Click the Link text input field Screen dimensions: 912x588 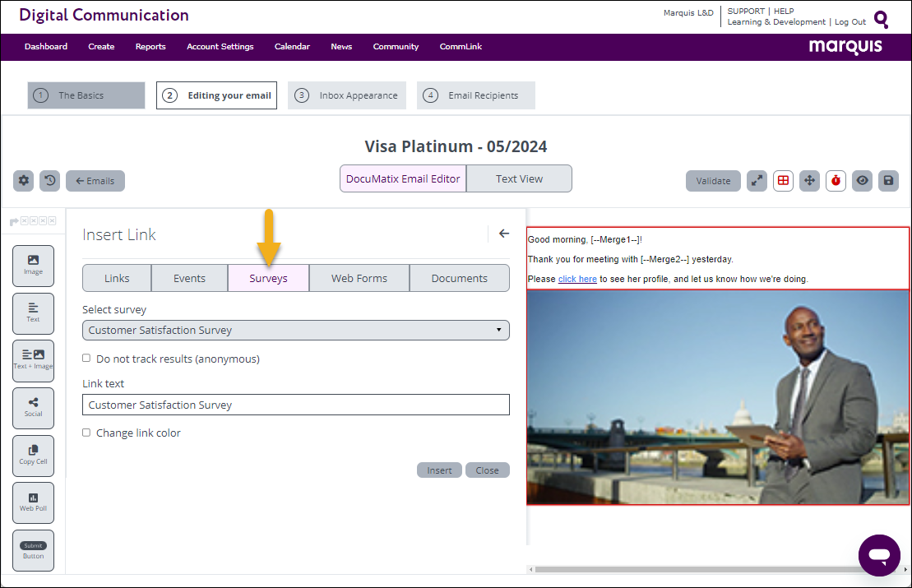click(295, 405)
